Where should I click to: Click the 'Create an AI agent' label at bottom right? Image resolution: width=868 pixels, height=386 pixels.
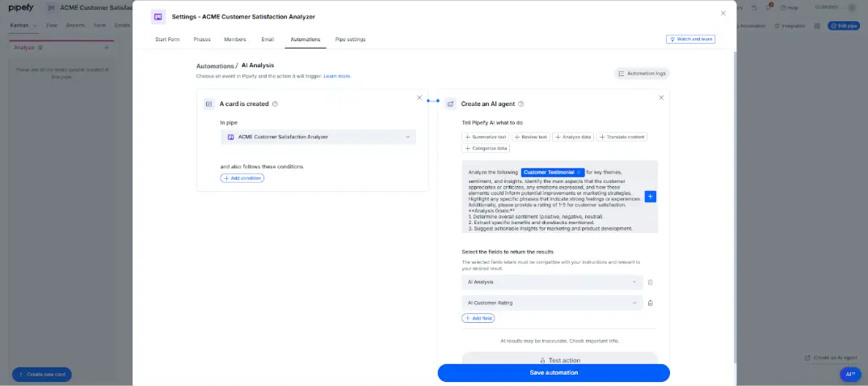click(x=830, y=358)
